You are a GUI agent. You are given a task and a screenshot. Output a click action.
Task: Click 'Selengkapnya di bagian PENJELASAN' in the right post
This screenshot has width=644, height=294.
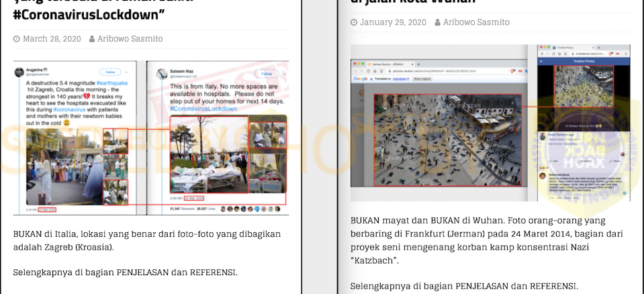[429, 286]
